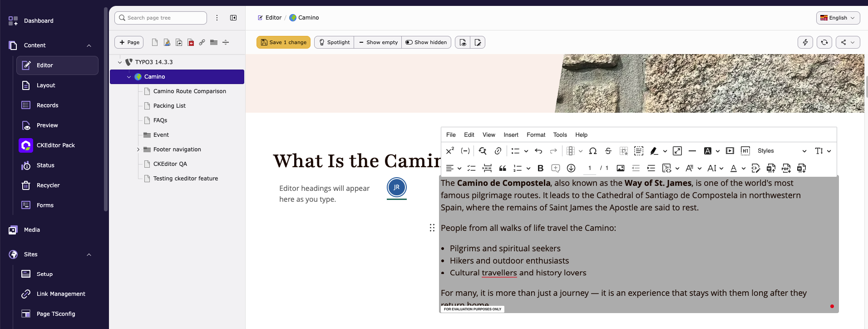The height and width of the screenshot is (329, 868).
Task: Click the H1 title icon
Action: 745,151
